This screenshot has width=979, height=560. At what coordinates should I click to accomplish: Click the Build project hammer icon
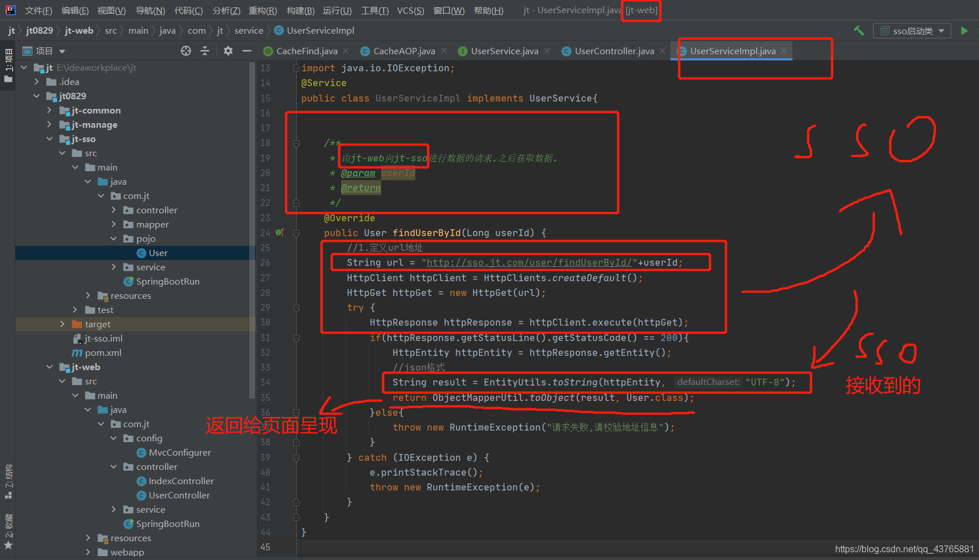click(x=859, y=31)
